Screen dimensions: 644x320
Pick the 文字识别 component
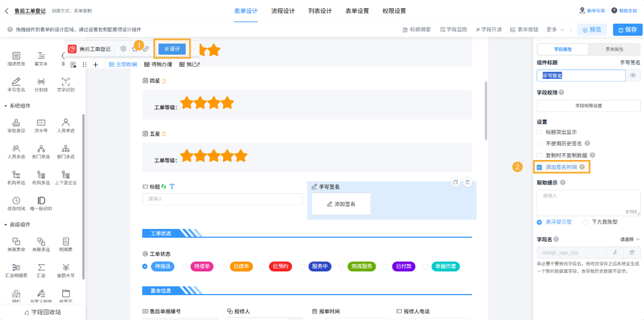click(x=66, y=85)
